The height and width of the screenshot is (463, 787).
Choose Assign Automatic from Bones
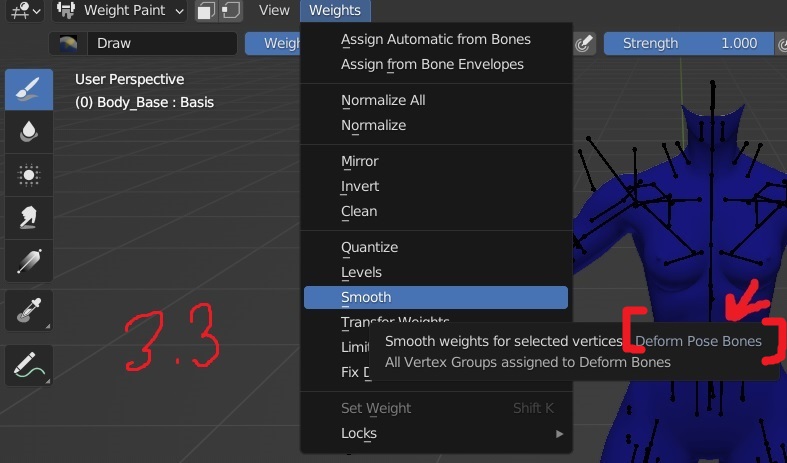(436, 39)
